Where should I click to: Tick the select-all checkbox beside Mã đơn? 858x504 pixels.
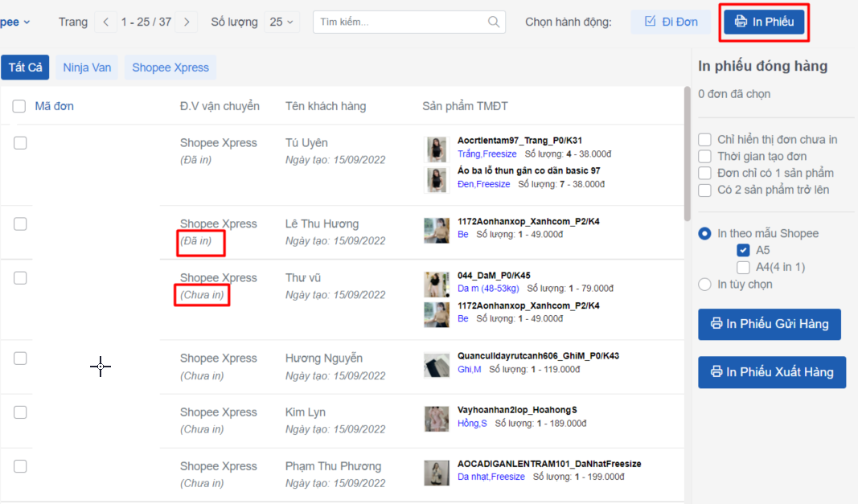[19, 106]
